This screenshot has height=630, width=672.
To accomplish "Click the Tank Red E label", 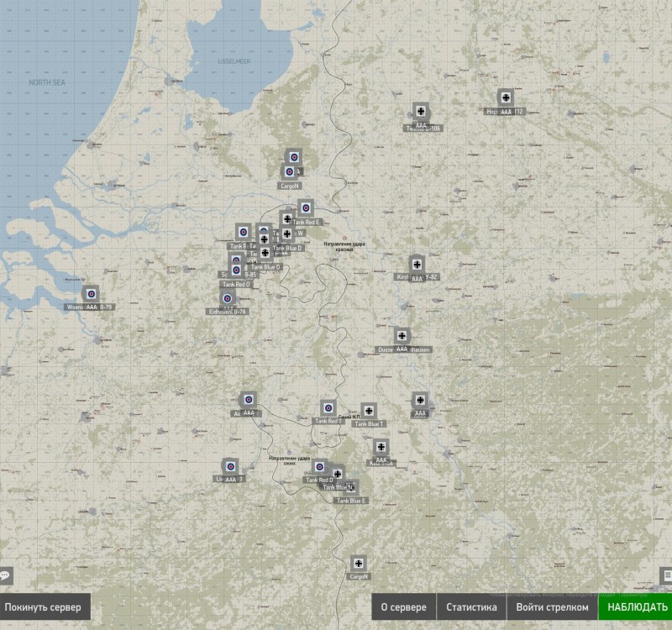I will click(x=307, y=222).
